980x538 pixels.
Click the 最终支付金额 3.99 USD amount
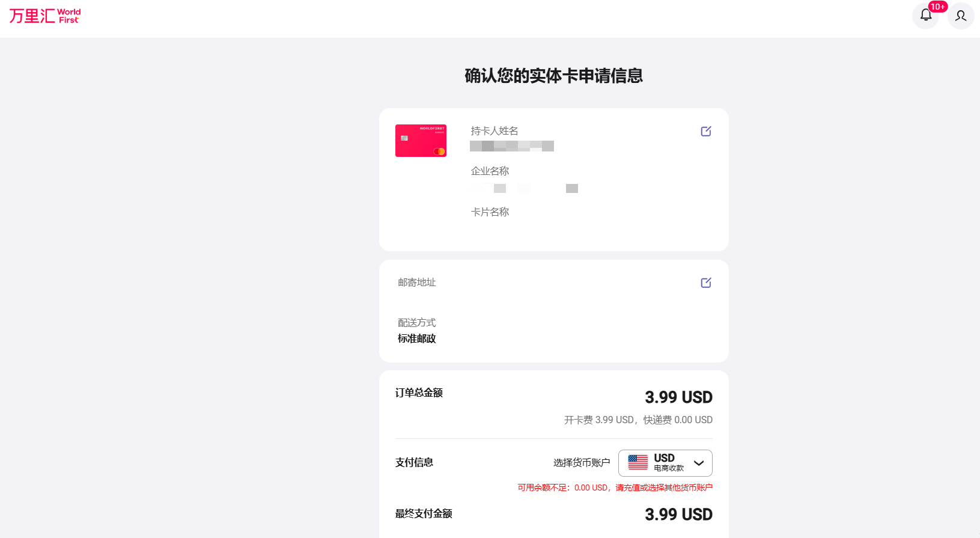coord(678,515)
